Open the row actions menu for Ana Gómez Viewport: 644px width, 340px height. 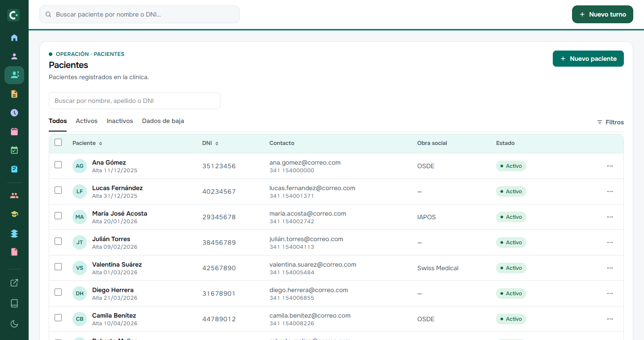click(610, 166)
